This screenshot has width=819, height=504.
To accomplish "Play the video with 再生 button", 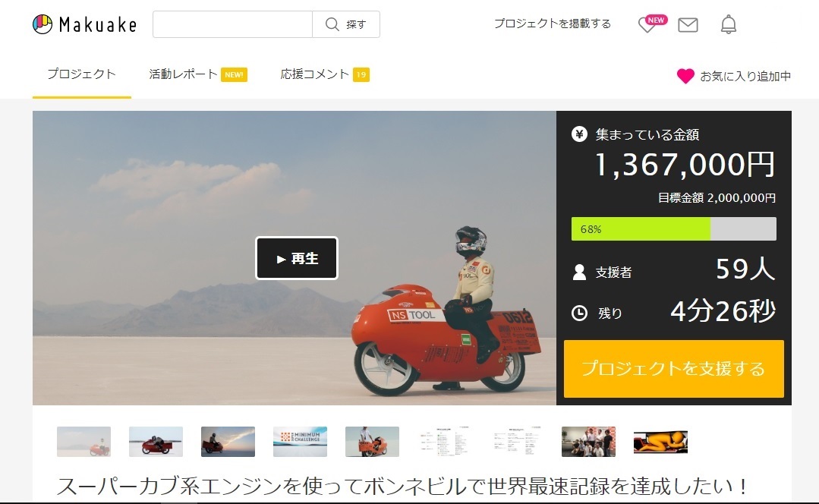I will click(x=297, y=258).
